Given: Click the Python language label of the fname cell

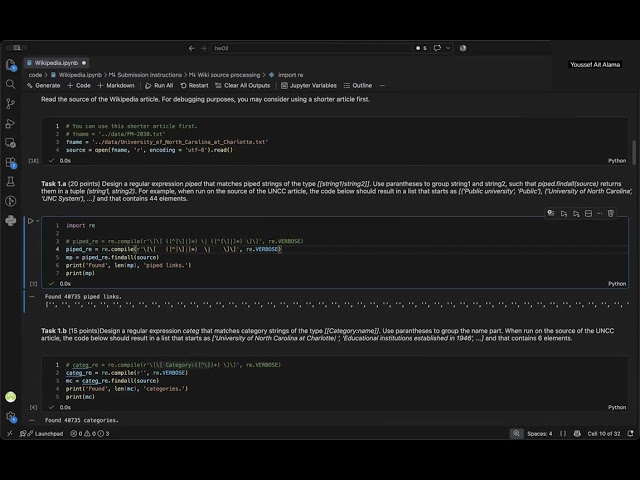Looking at the screenshot, I should [x=617, y=161].
